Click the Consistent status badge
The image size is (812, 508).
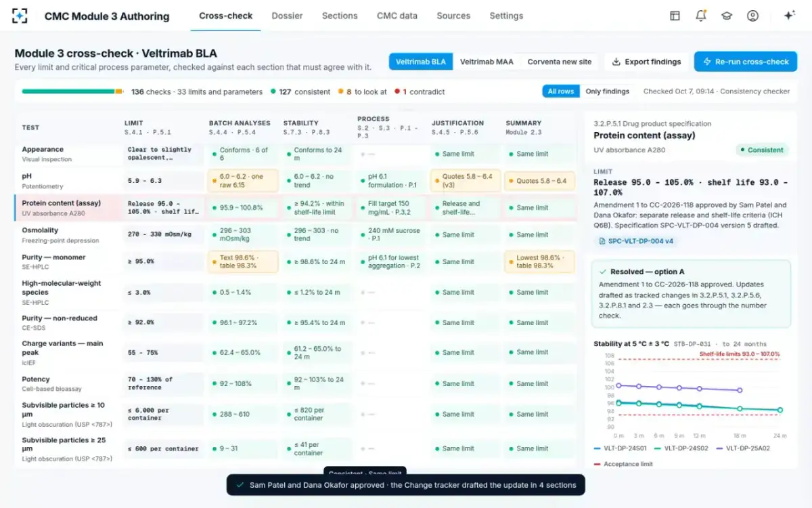tap(763, 150)
